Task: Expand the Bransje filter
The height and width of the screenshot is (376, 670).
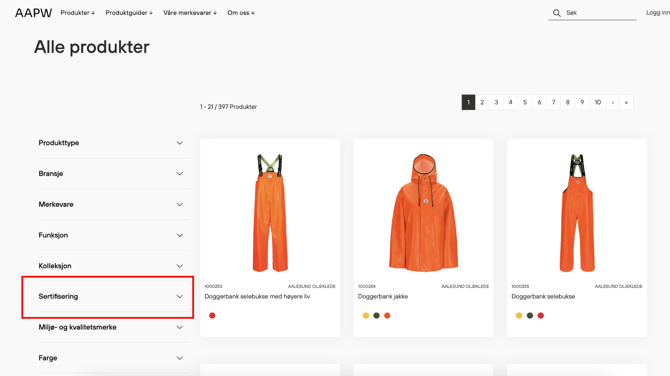Action: pos(114,173)
